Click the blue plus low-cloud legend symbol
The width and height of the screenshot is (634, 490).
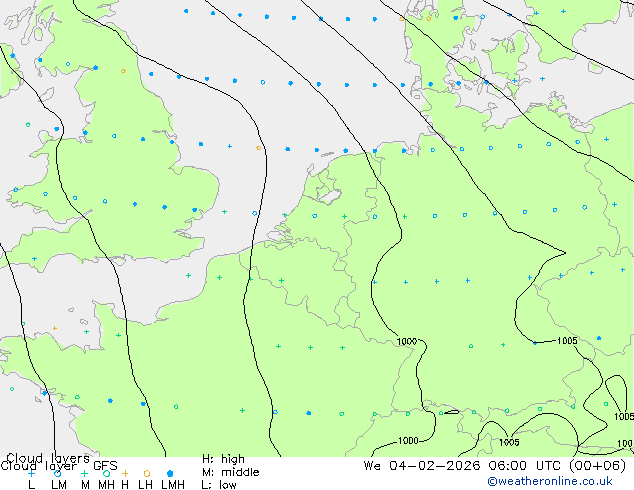(x=32, y=473)
